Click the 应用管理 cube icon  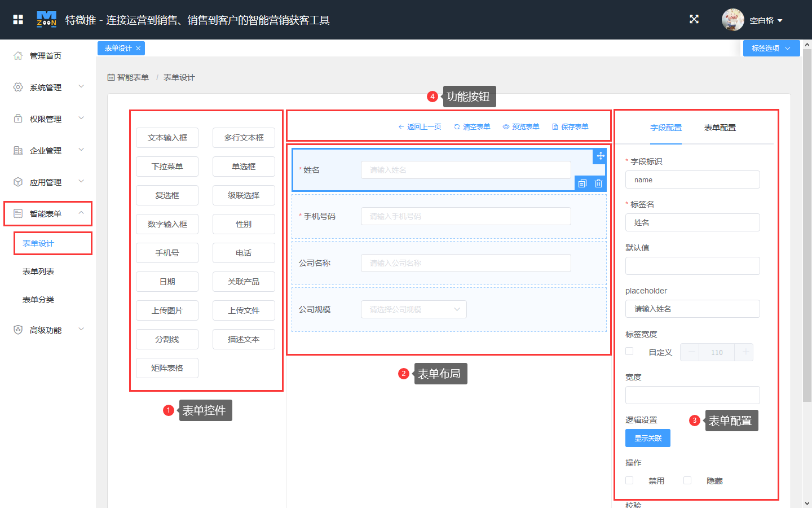18,182
